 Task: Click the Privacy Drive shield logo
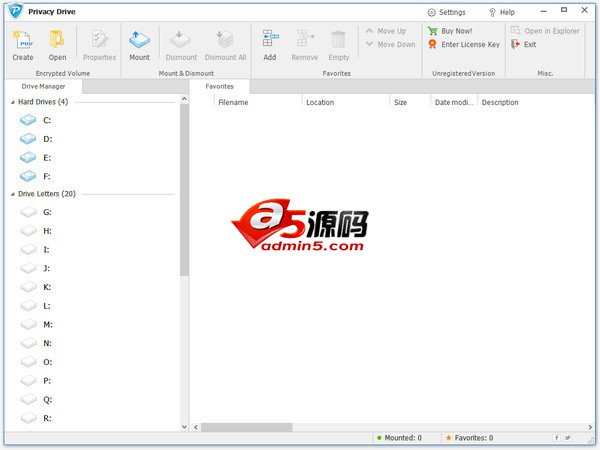[16, 11]
